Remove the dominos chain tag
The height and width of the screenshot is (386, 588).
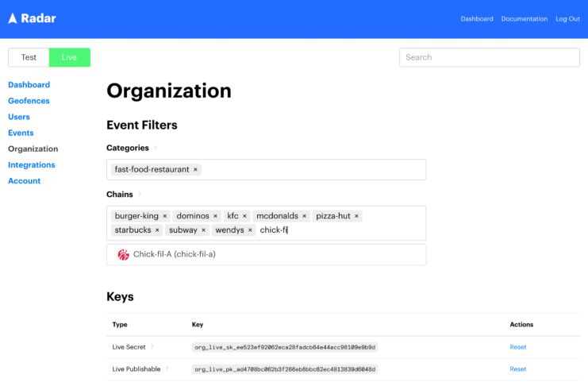tap(215, 216)
